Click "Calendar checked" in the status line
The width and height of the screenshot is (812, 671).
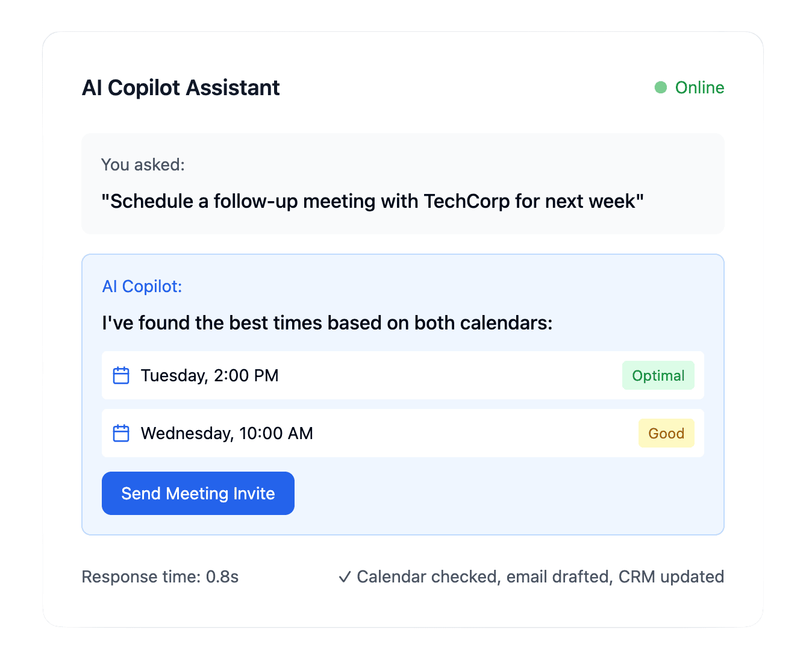[x=428, y=577]
